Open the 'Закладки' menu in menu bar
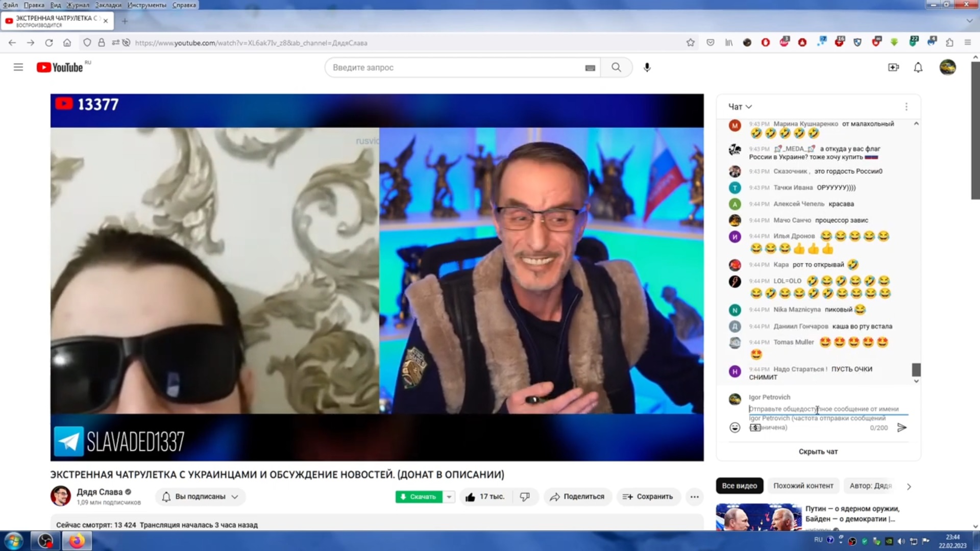 (x=108, y=5)
